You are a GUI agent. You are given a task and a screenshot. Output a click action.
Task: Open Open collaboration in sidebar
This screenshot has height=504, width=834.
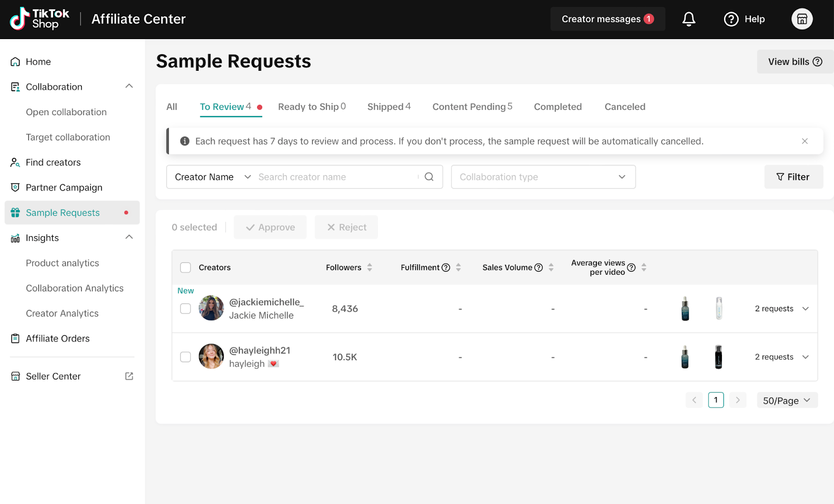coord(66,112)
